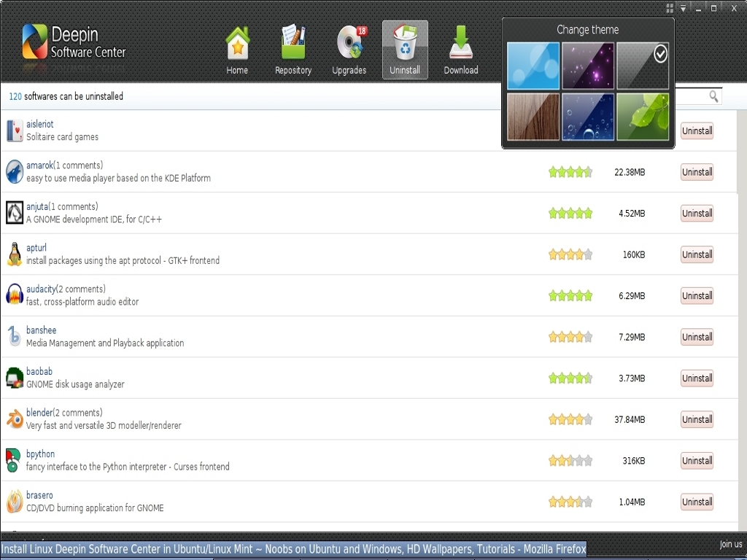Image resolution: width=747 pixels, height=560 pixels.
Task: Open the aisleriot package name link
Action: tap(40, 124)
